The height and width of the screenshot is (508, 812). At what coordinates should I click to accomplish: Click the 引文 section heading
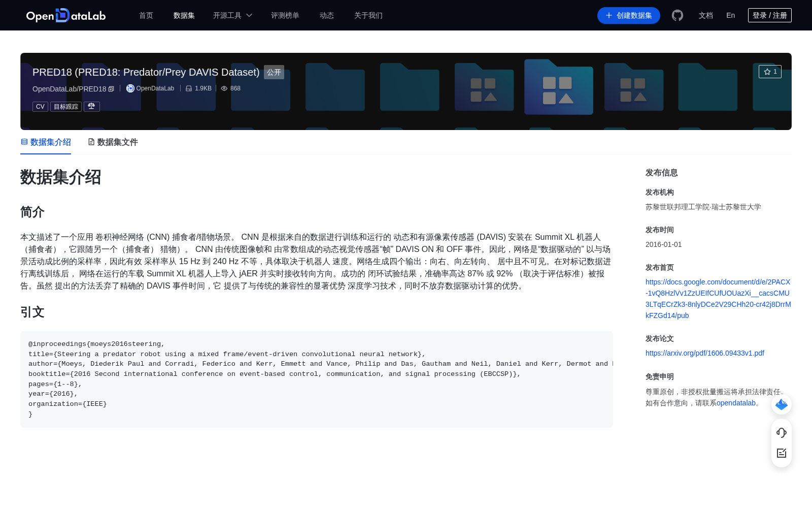click(x=32, y=312)
